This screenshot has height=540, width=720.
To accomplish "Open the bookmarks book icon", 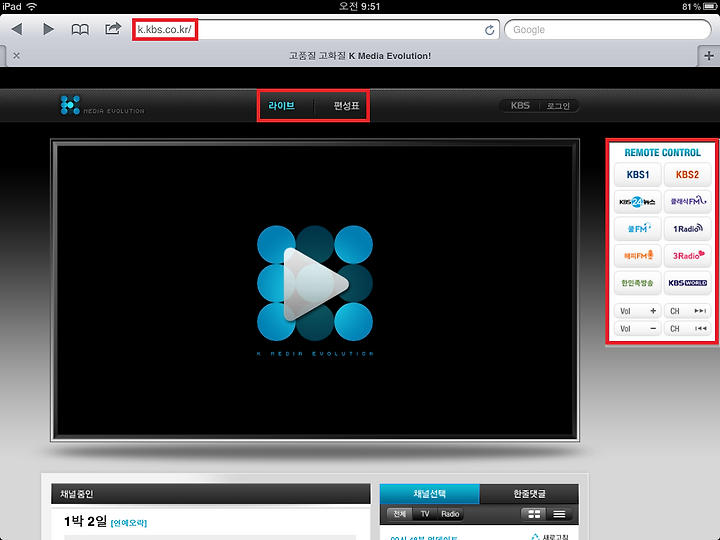I will pos(80,30).
